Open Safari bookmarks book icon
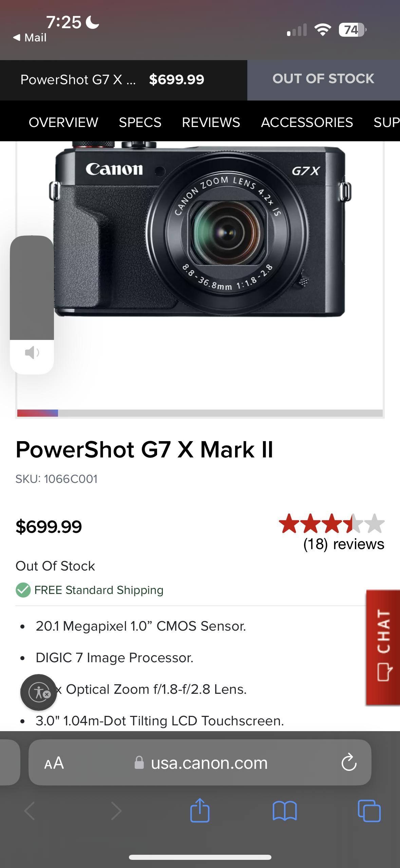400x868 pixels. (x=285, y=811)
